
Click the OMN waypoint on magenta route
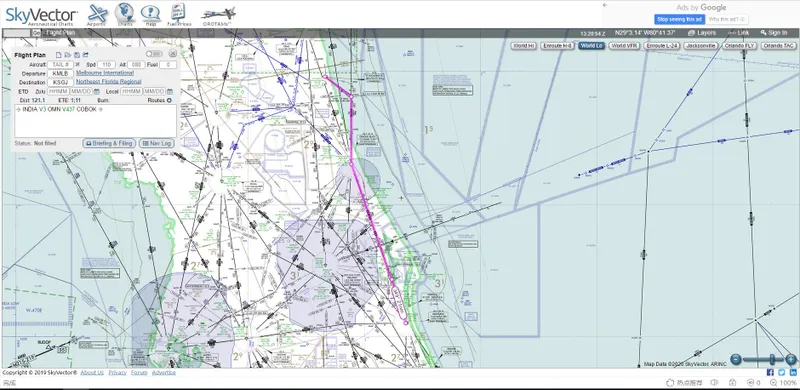pyautogui.click(x=351, y=163)
